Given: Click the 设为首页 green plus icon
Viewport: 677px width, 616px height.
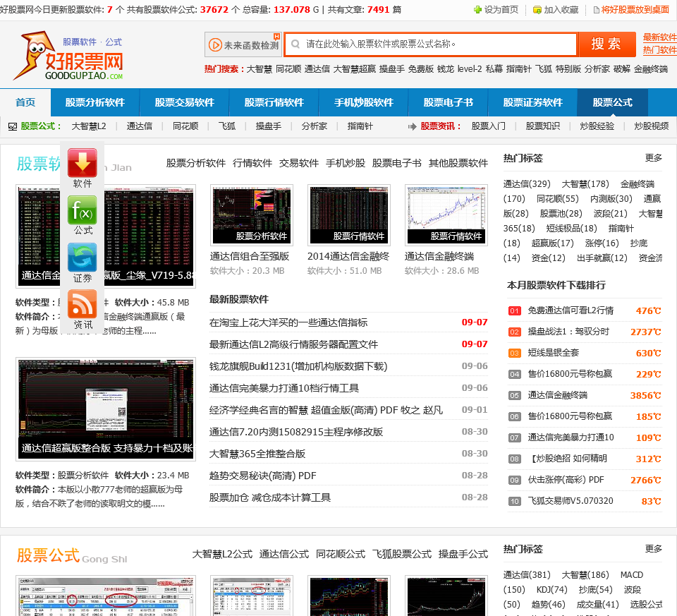Looking at the screenshot, I should pos(477,9).
